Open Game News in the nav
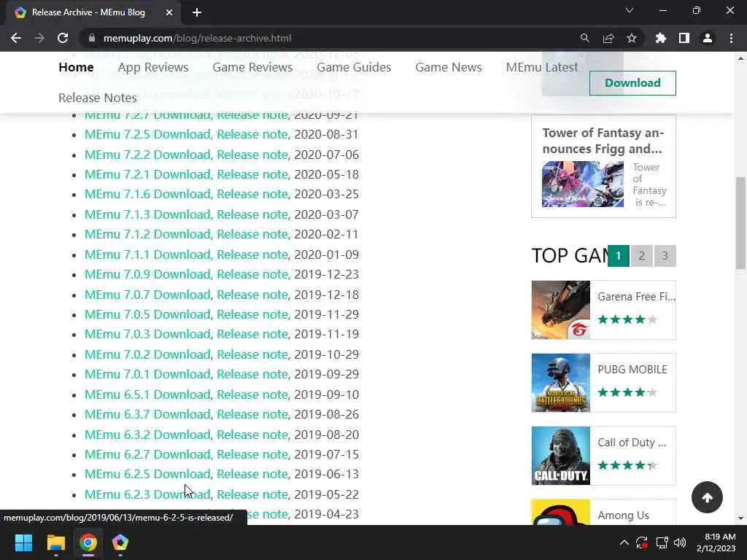This screenshot has height=560, width=747. pos(449,67)
